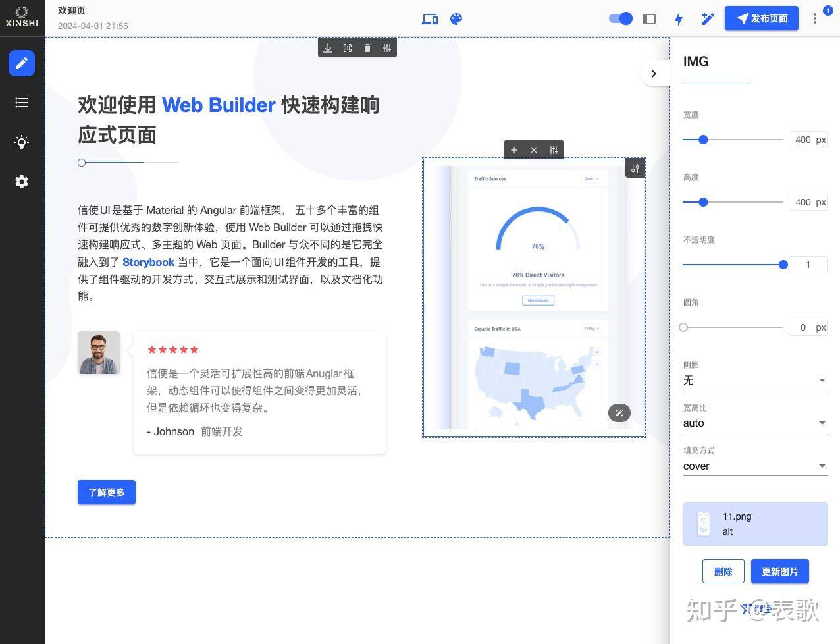Click the date 2024-04-01 21:56 text
The height and width of the screenshot is (644, 840).
pos(93,26)
